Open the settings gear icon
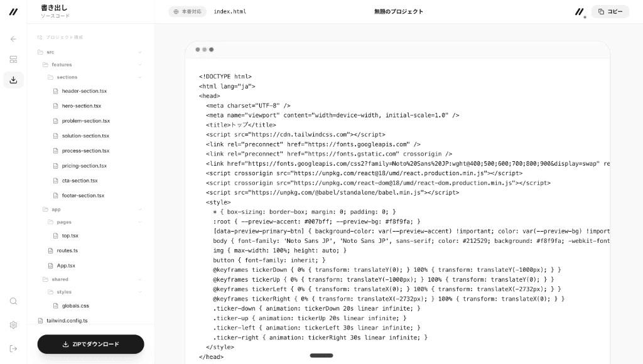This screenshot has height=364, width=643. [x=14, y=325]
